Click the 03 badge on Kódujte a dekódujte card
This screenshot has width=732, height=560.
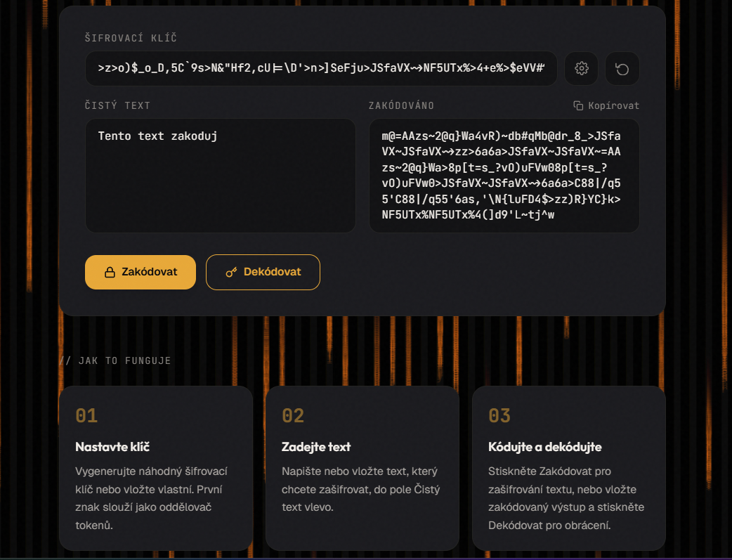tap(499, 416)
